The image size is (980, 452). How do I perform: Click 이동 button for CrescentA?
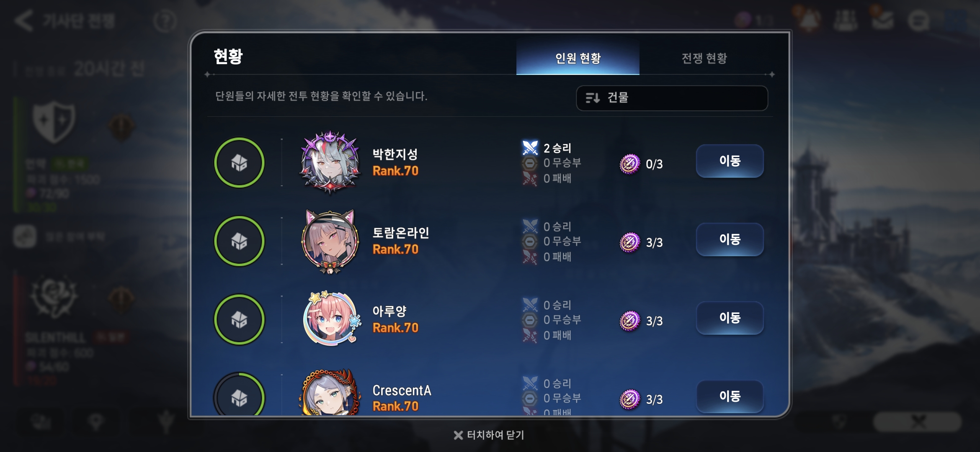point(730,396)
